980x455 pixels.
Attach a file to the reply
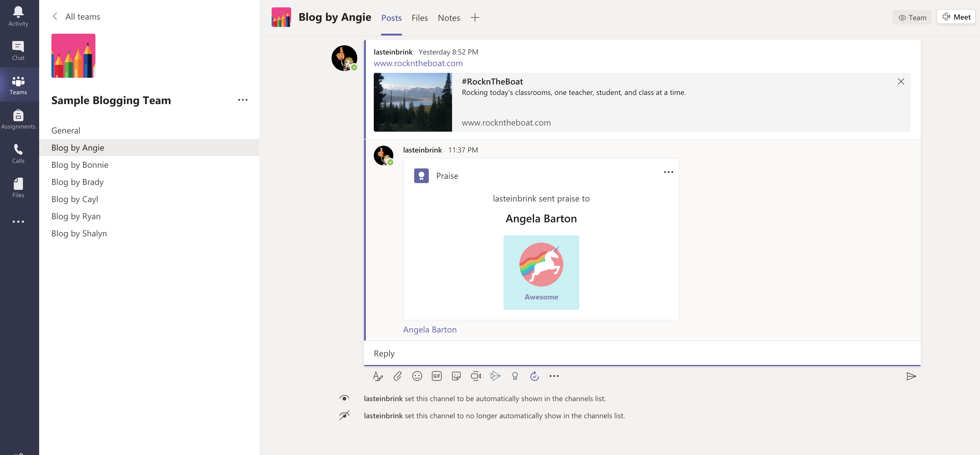coord(398,376)
